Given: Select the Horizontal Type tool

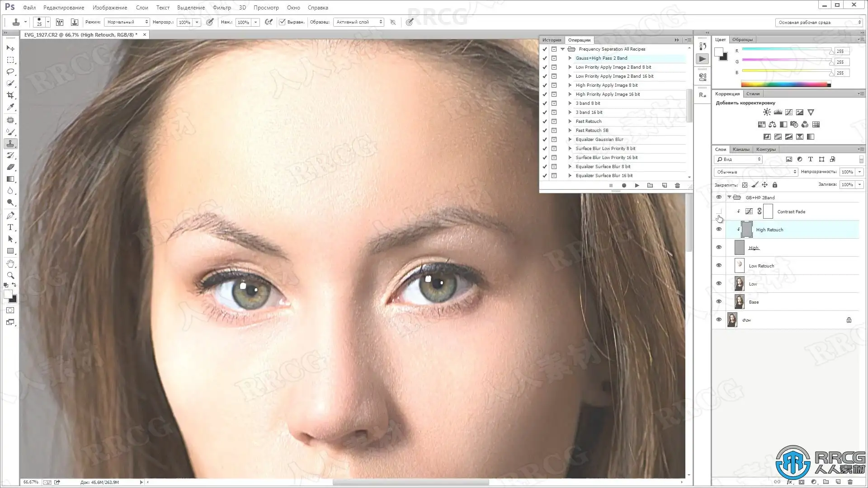Looking at the screenshot, I should click(10, 227).
